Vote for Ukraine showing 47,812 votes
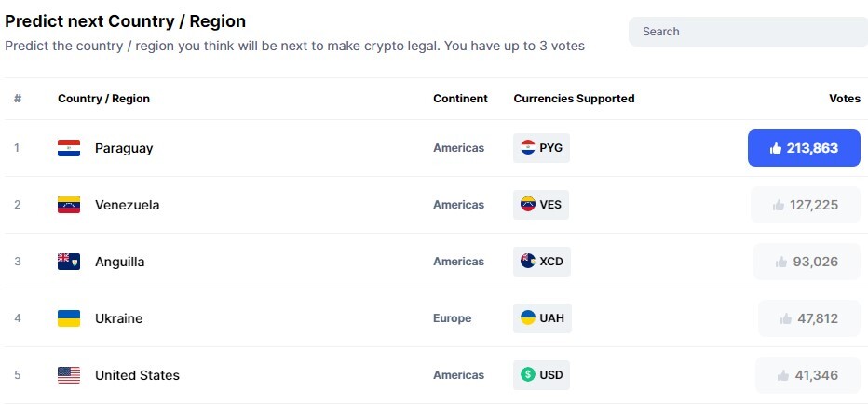Viewport: 868px width, 405px height. 809,318
